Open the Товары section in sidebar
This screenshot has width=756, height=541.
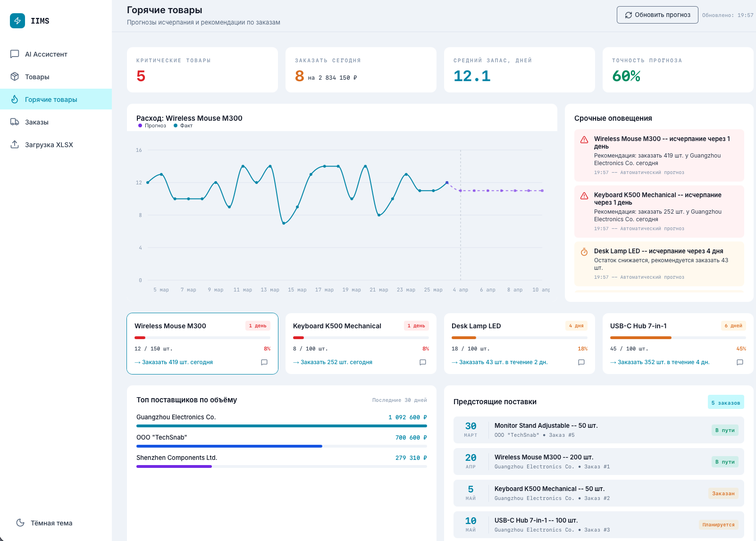coord(37,77)
